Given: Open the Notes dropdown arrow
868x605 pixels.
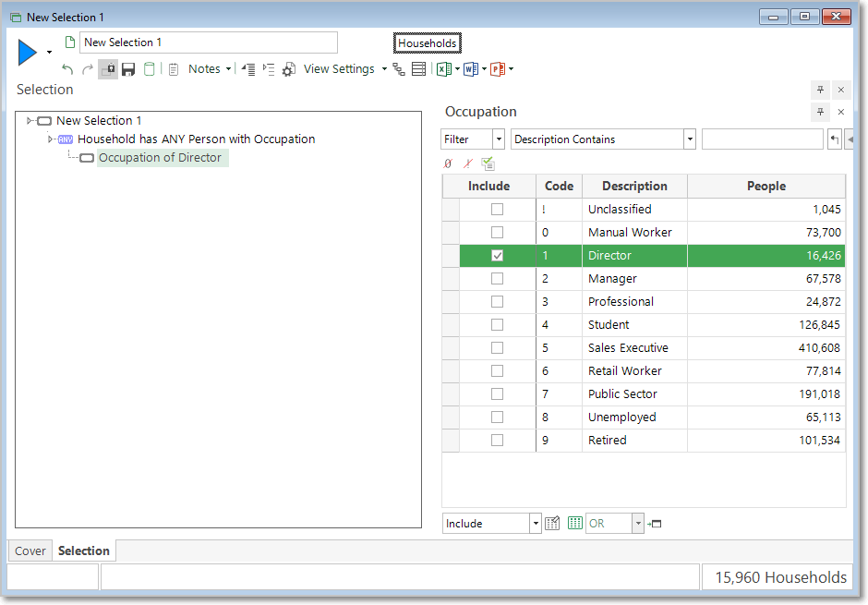Looking at the screenshot, I should (x=228, y=69).
